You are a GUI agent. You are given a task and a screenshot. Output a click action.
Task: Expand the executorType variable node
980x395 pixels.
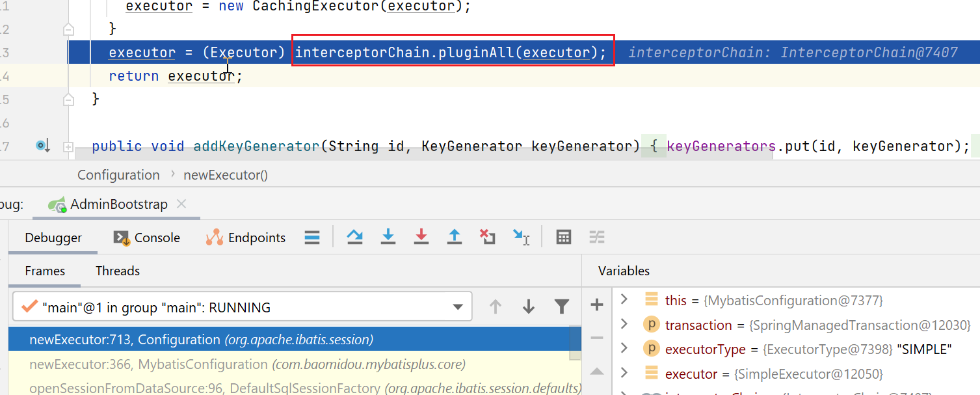pos(624,349)
